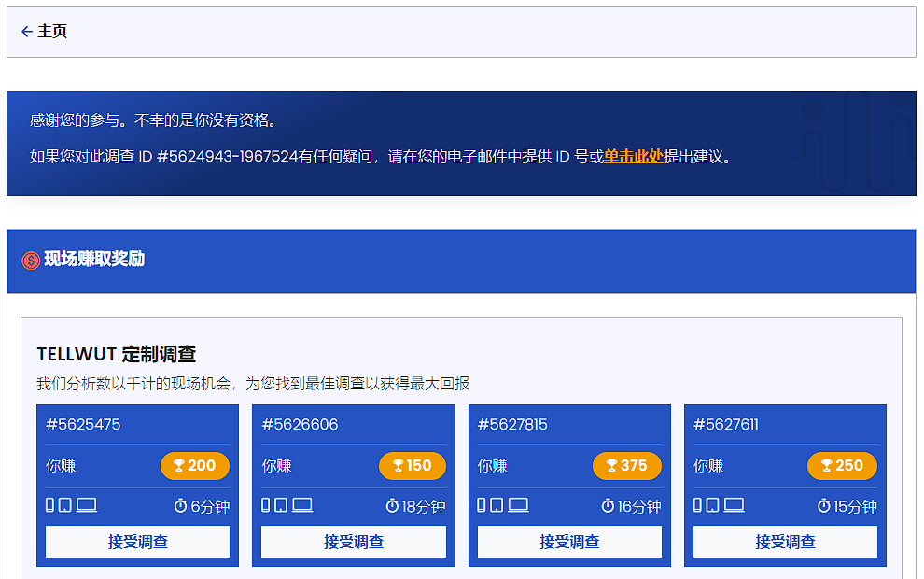Click the timer icon next to 18分钟
The width and height of the screenshot is (924, 579).
point(392,506)
